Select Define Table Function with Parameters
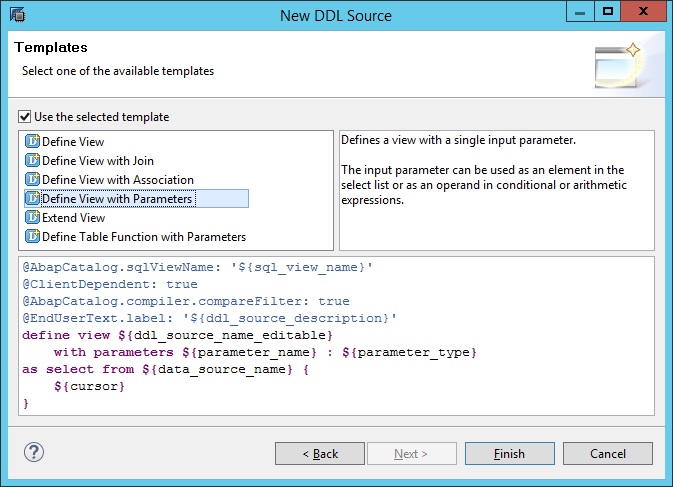The width and height of the screenshot is (673, 487). (x=144, y=236)
